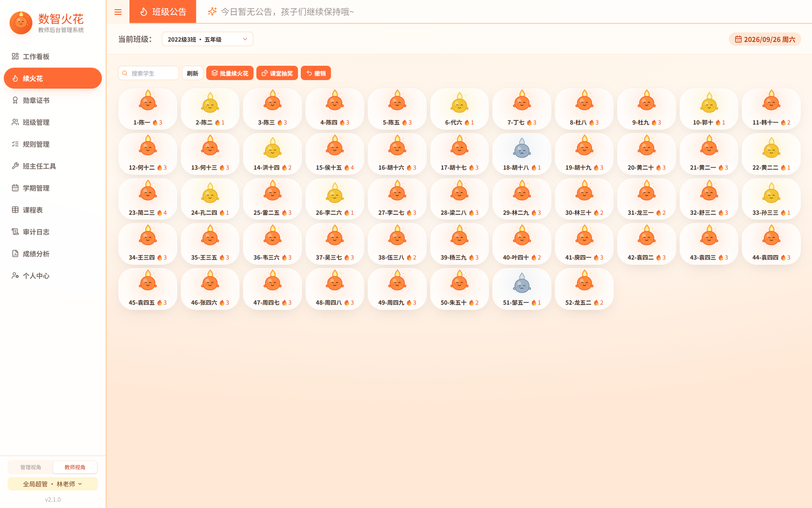Image resolution: width=812 pixels, height=508 pixels.
Task: Open 工作看板 dashboard in sidebar
Action: click(53, 56)
